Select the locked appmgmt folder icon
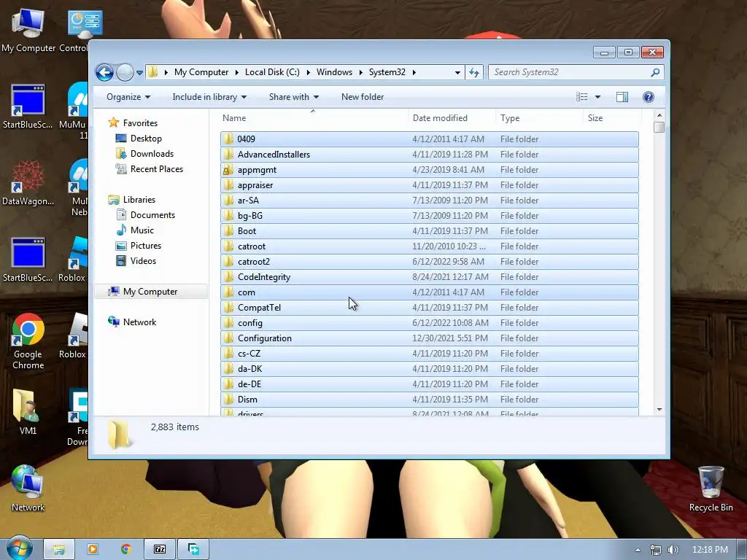Screen dimensions: 747x560 click(x=228, y=169)
